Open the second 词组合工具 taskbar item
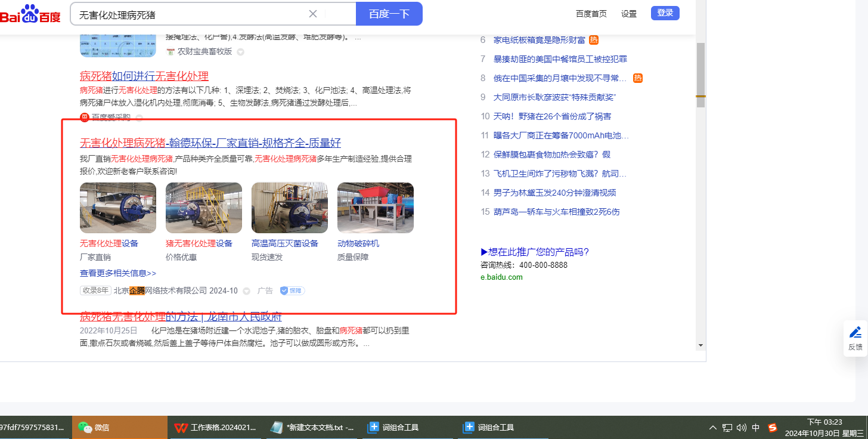The width and height of the screenshot is (868, 439). click(504, 427)
